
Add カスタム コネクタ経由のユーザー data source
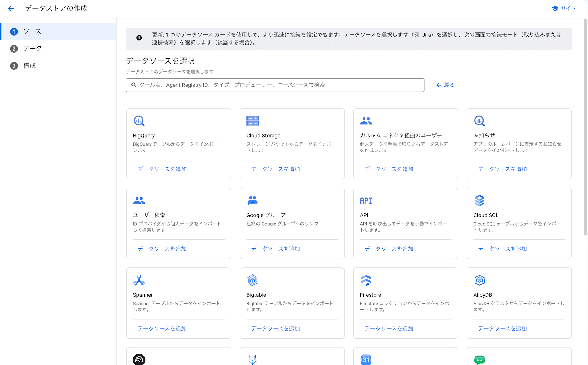tap(389, 169)
